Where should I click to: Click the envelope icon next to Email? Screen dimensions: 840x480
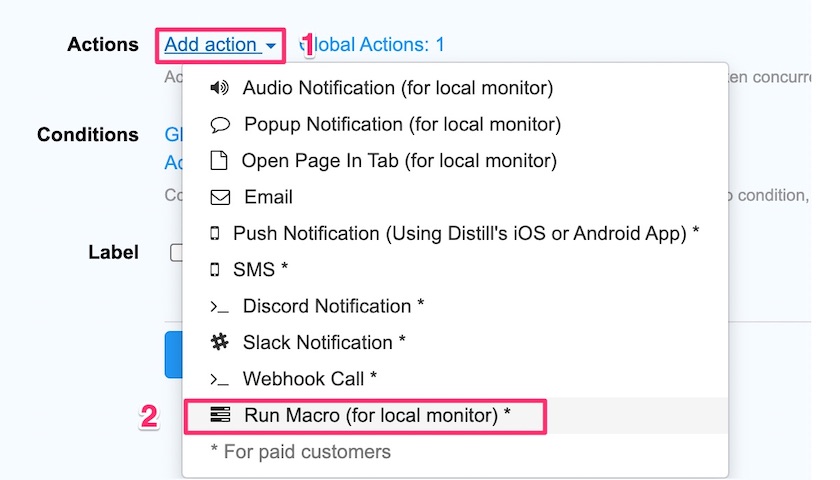coord(220,197)
